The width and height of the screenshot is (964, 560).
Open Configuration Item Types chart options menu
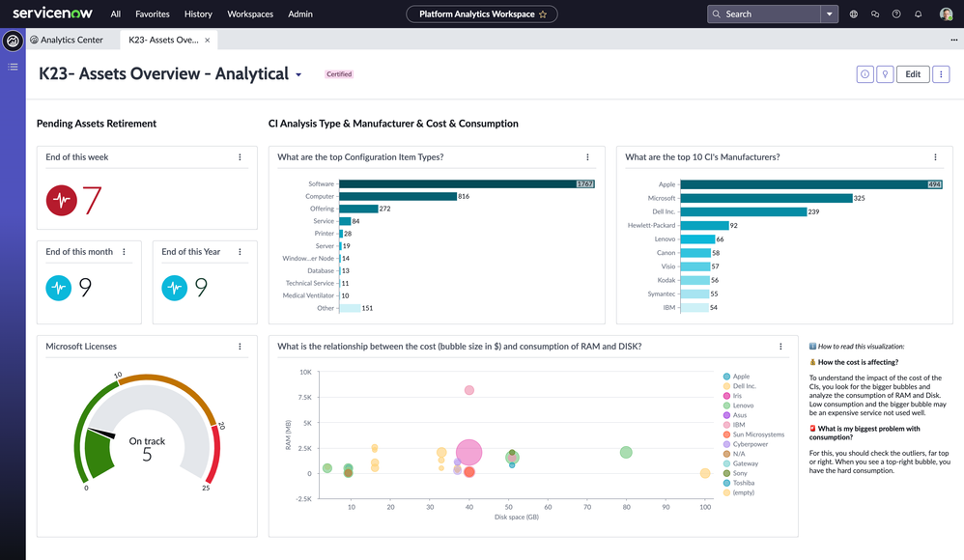click(x=587, y=157)
